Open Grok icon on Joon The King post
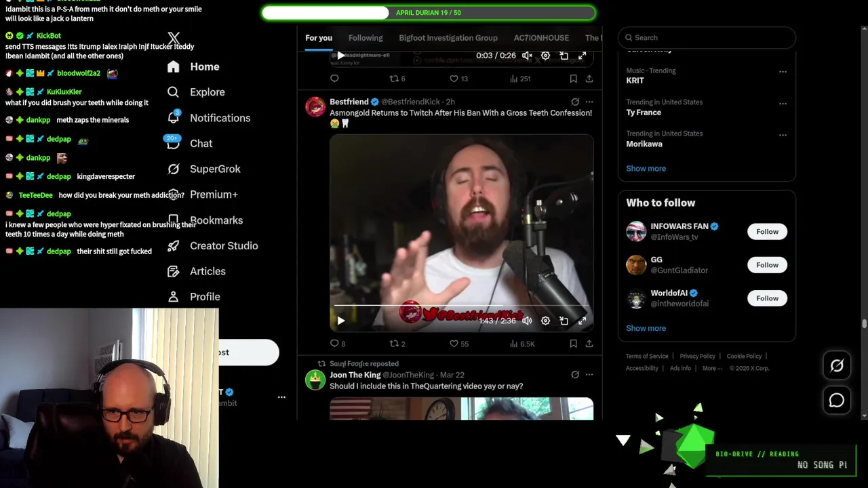Screen dimensions: 868x488 click(x=575, y=375)
